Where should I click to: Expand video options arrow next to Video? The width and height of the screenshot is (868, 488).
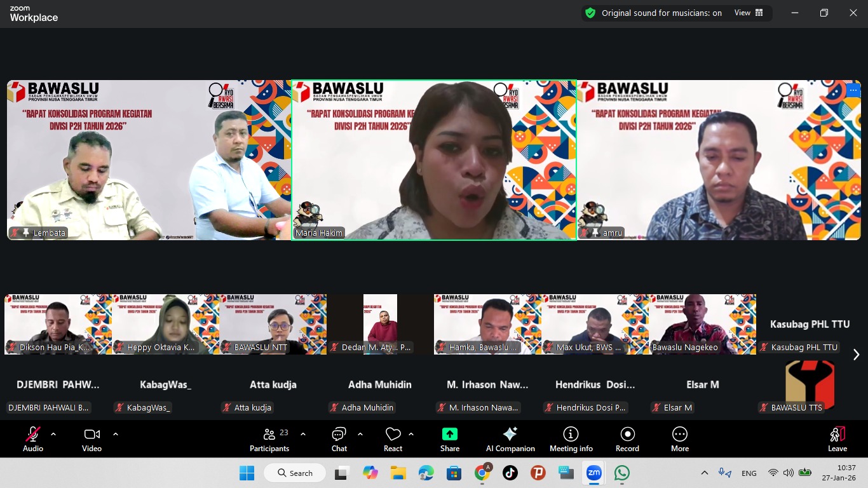(116, 434)
